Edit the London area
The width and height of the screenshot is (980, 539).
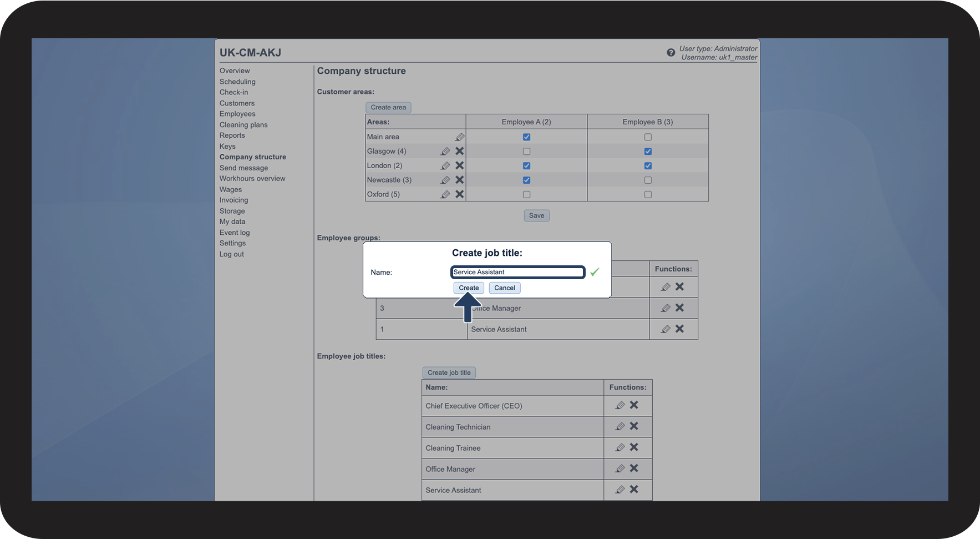tap(445, 166)
